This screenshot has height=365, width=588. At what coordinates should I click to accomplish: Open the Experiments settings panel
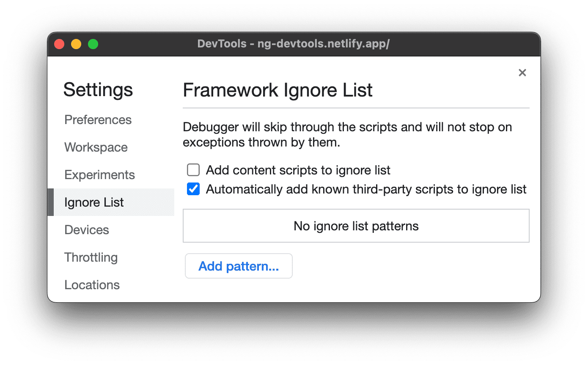99,174
